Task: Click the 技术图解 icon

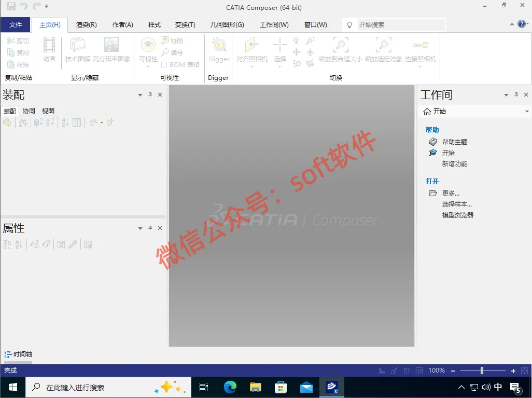Action: point(78,45)
